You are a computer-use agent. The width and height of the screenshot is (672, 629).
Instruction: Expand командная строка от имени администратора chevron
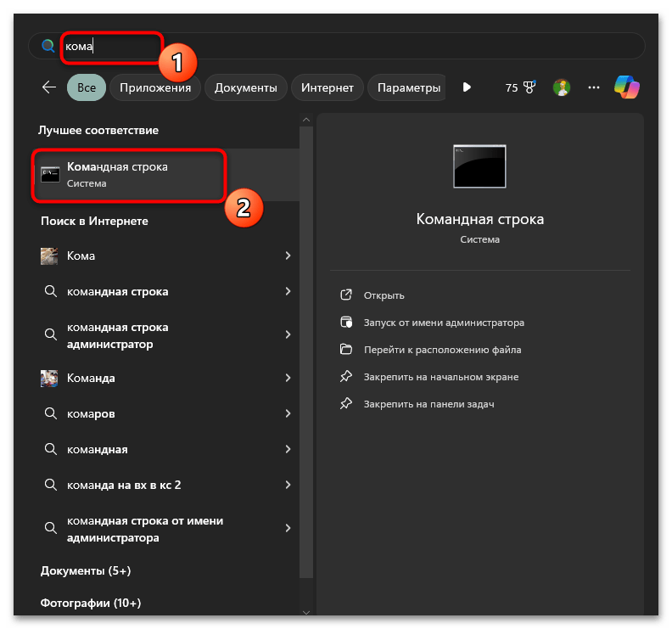click(x=288, y=528)
